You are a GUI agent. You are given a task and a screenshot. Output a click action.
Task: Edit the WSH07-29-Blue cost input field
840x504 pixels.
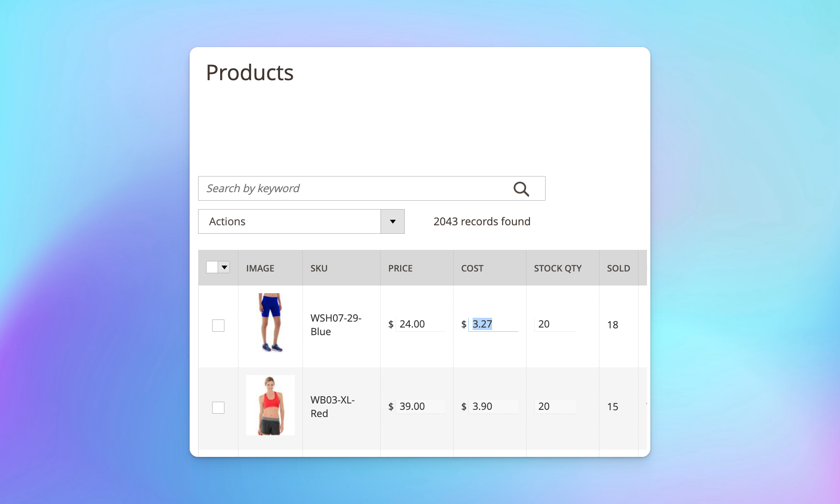[492, 324]
